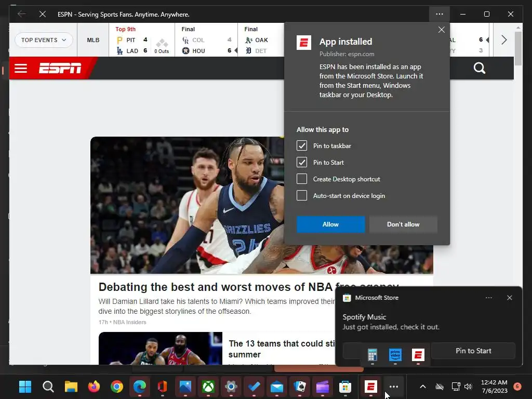Click Allow in the App installed dialog
This screenshot has height=399, width=532.
coord(330,224)
